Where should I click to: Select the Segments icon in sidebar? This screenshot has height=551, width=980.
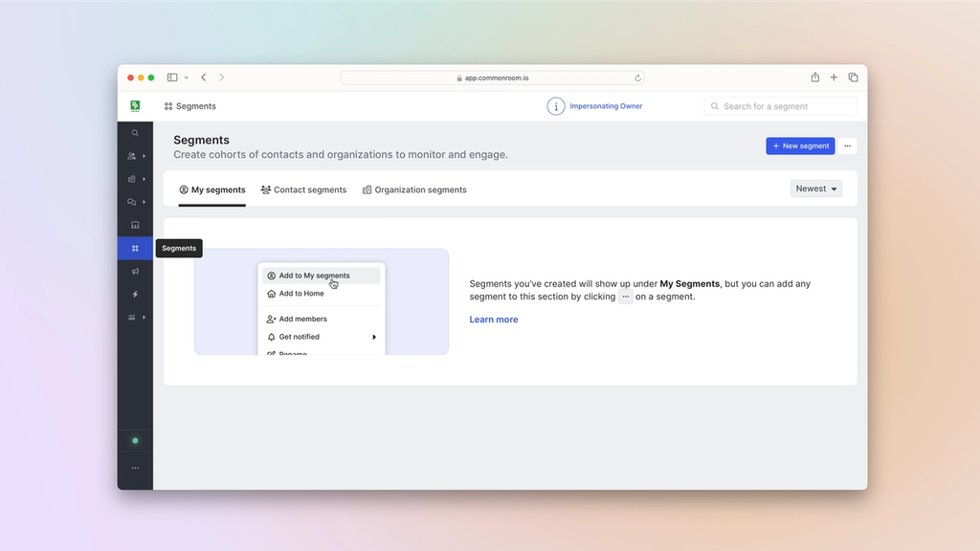click(135, 248)
